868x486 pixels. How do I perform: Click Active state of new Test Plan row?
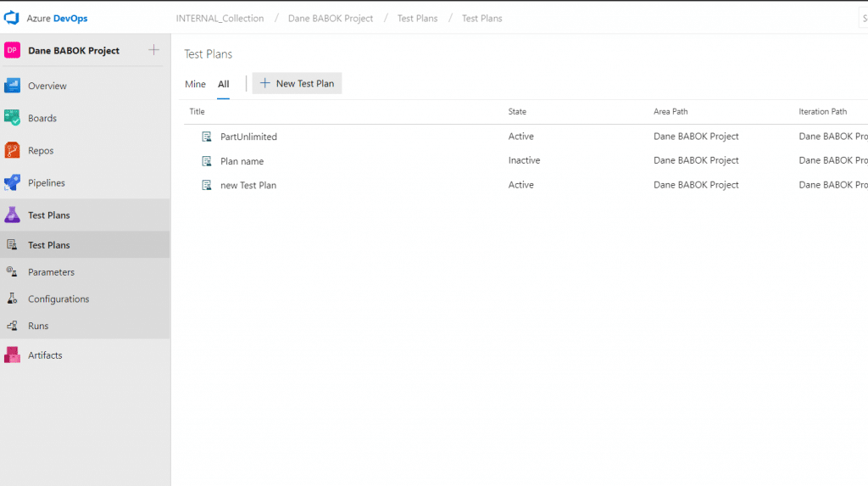click(x=521, y=185)
